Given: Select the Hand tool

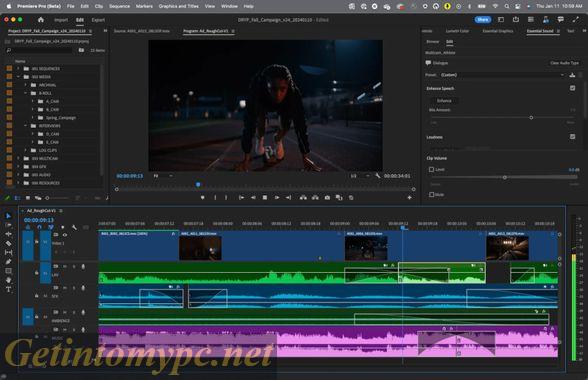Looking at the screenshot, I should click(9, 280).
